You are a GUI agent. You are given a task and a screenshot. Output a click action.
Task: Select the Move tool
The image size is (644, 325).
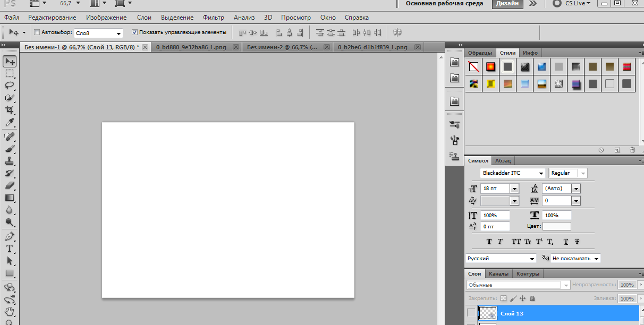[10, 61]
